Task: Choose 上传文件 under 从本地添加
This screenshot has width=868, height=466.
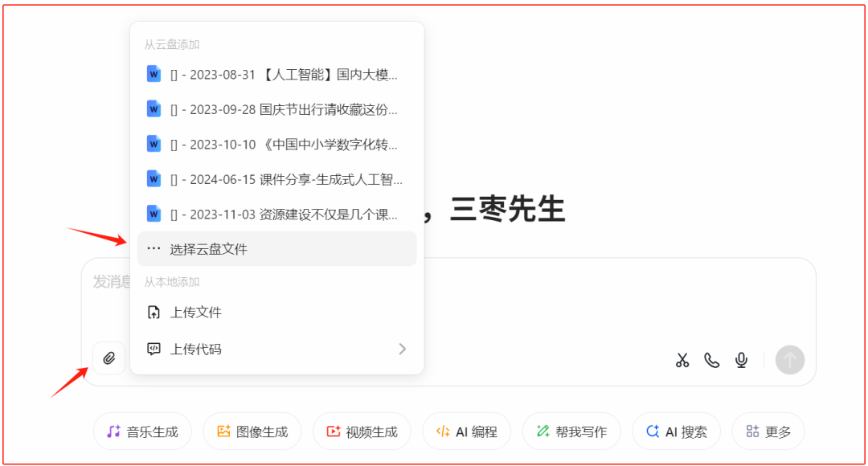Action: [193, 313]
